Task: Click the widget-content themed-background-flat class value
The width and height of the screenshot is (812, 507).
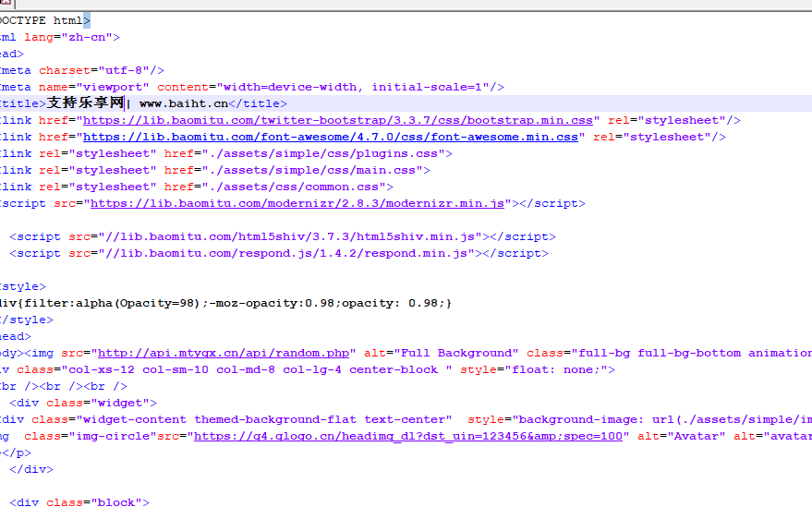Action: (x=264, y=419)
